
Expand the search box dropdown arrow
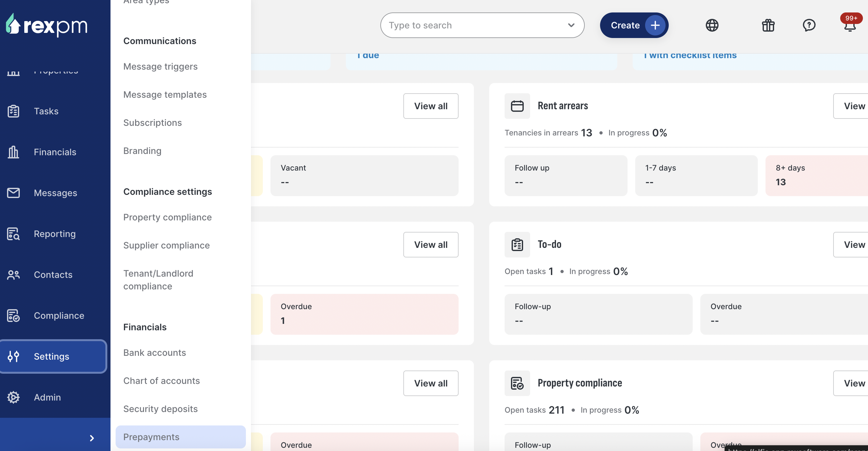pyautogui.click(x=571, y=25)
